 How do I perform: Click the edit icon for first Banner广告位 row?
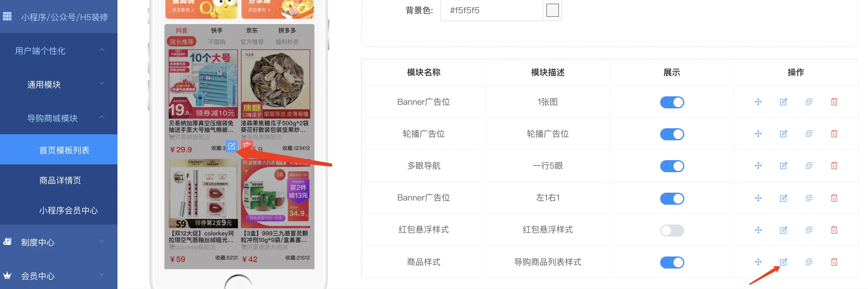pos(783,102)
